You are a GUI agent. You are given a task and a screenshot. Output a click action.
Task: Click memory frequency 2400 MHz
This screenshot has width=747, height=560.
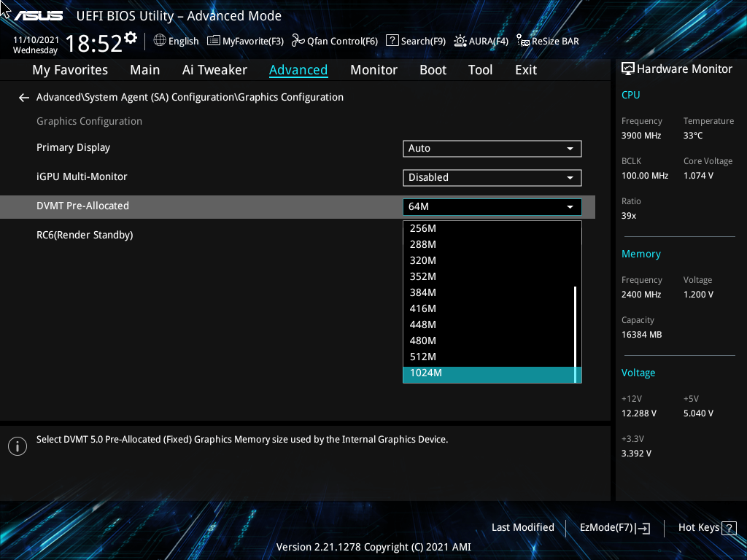click(x=641, y=295)
